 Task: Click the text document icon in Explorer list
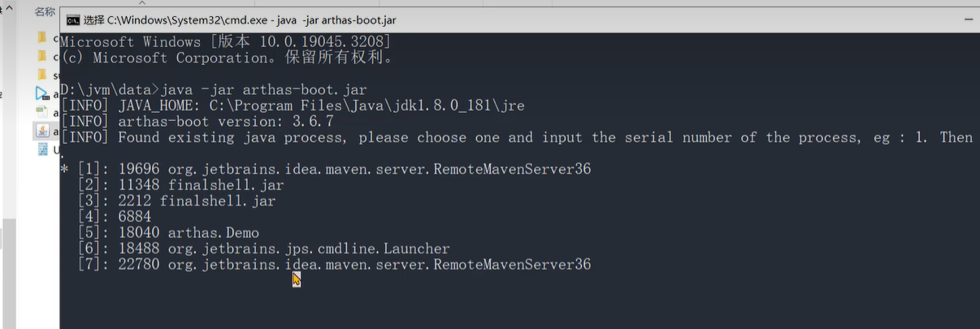coord(42,112)
